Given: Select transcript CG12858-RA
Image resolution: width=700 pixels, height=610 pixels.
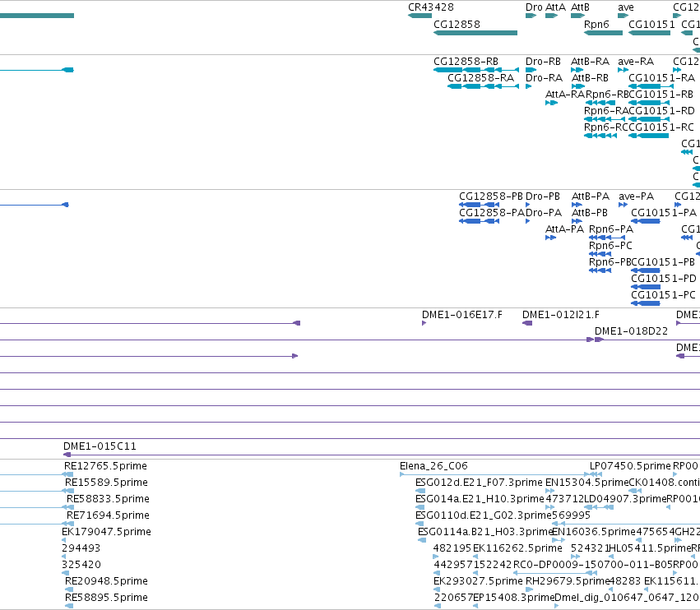Looking at the screenshot, I should [x=481, y=78].
